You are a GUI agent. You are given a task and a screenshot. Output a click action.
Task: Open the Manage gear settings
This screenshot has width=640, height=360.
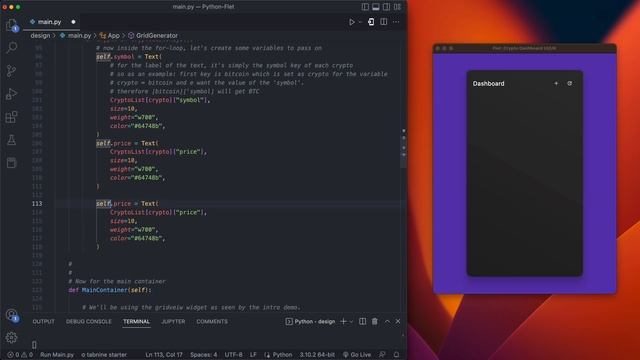(x=11, y=337)
